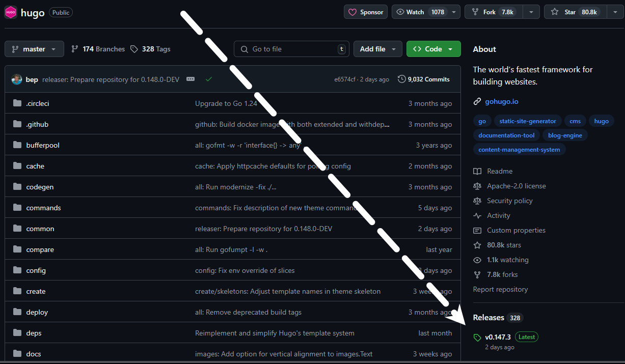Open the Star lists dropdown arrow
The height and width of the screenshot is (364, 625).
pyautogui.click(x=615, y=12)
